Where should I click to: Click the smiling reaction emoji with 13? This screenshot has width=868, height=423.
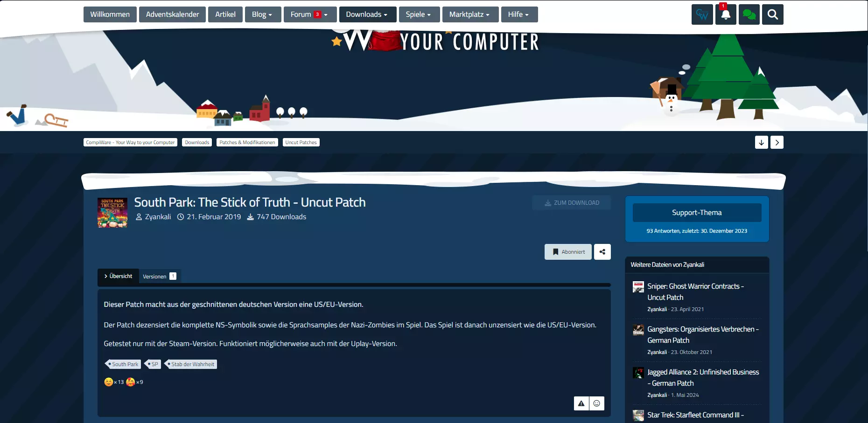point(109,382)
